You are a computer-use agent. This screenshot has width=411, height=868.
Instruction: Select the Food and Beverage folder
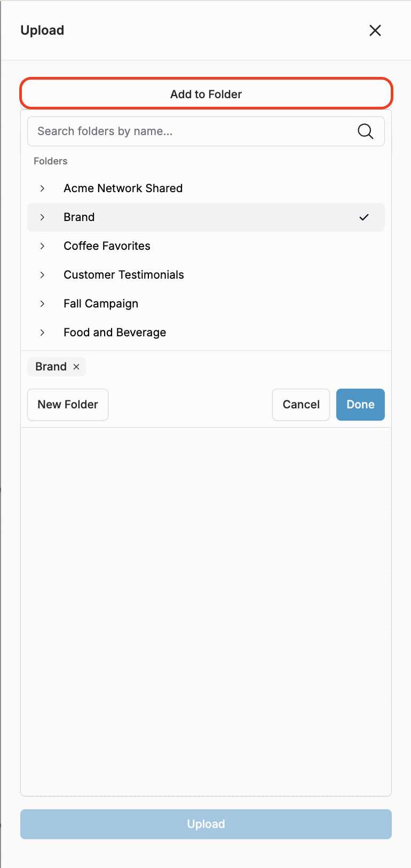pyautogui.click(x=115, y=333)
